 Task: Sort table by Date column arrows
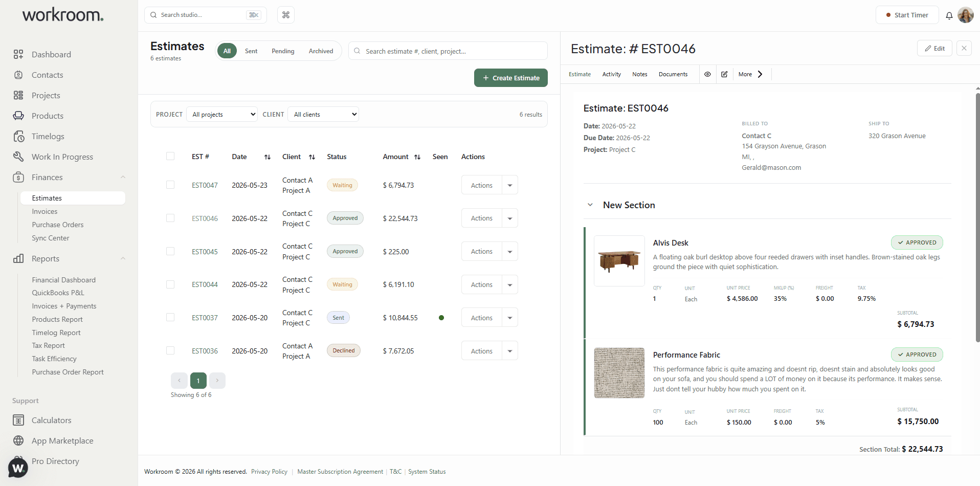[268, 157]
